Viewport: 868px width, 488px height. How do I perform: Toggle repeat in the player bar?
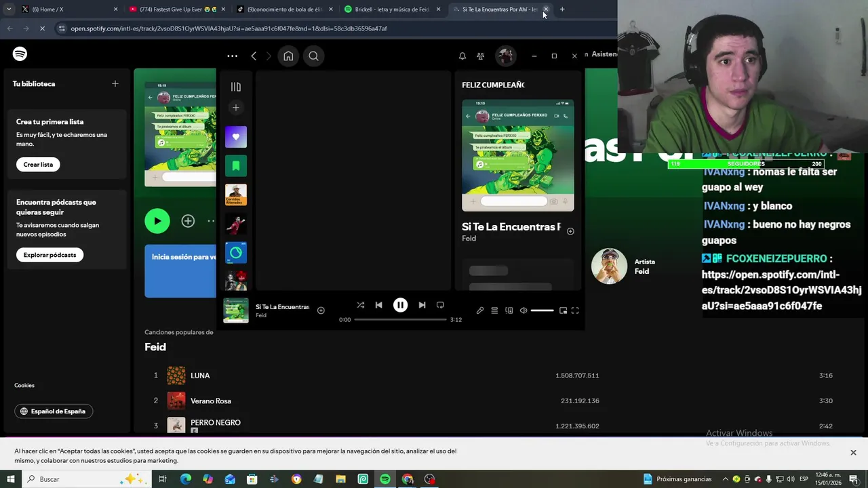(440, 305)
